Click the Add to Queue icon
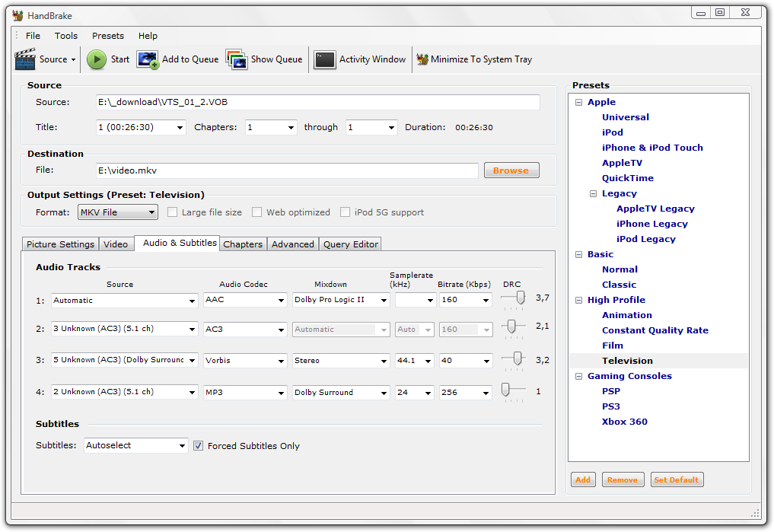This screenshot has width=774, height=532. 148,59
